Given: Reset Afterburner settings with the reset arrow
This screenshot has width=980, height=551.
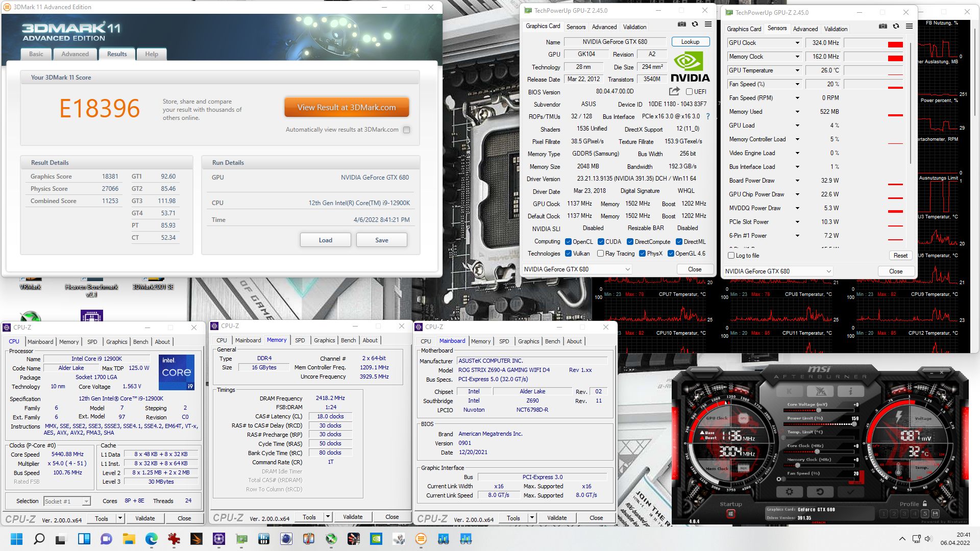Looking at the screenshot, I should pos(820,492).
